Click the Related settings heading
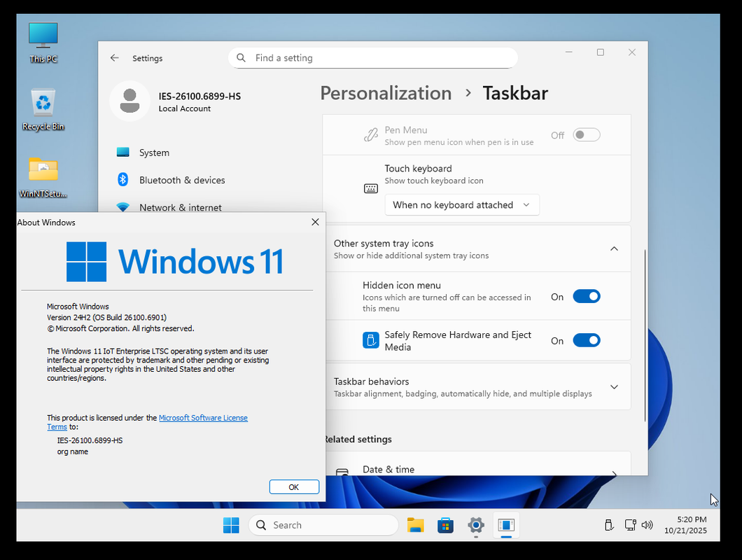Viewport: 742px width, 560px height. click(x=358, y=440)
